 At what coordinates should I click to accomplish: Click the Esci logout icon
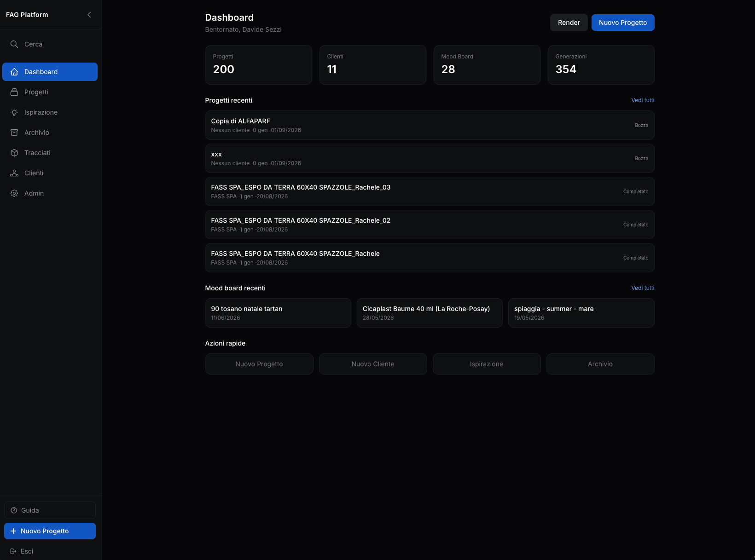[x=13, y=551]
